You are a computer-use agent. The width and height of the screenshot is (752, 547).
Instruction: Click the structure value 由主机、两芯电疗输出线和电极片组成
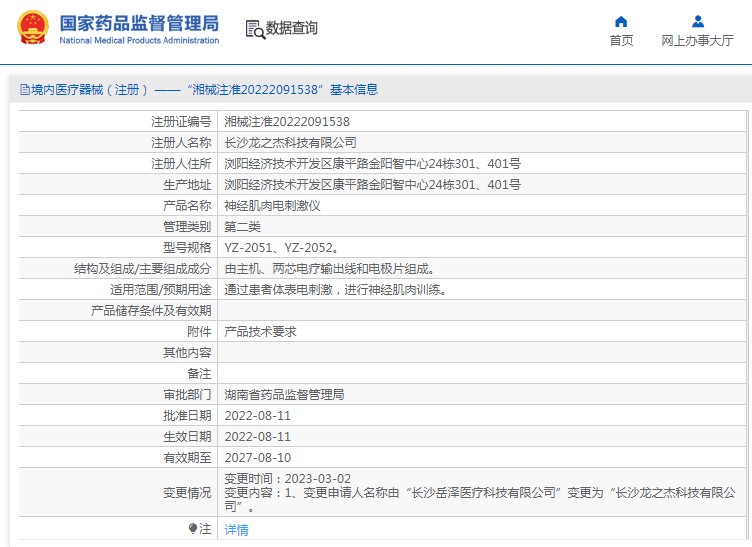click(329, 269)
